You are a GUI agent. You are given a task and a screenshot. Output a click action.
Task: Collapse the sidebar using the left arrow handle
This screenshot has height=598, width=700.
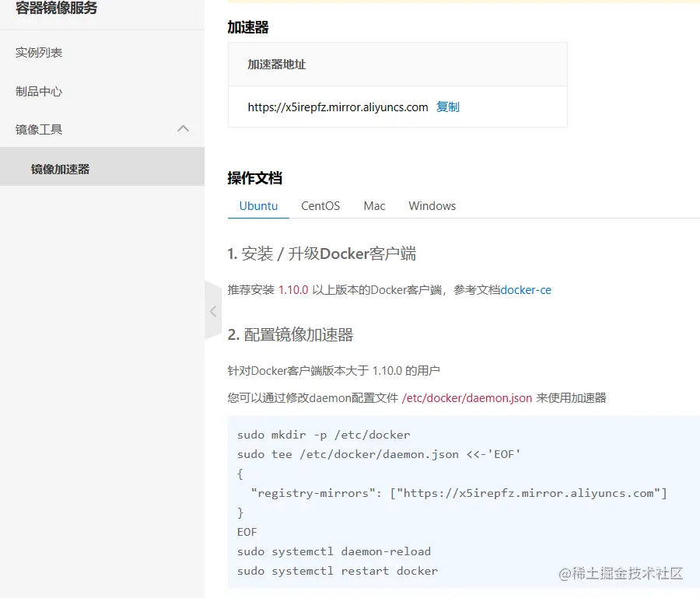point(213,311)
